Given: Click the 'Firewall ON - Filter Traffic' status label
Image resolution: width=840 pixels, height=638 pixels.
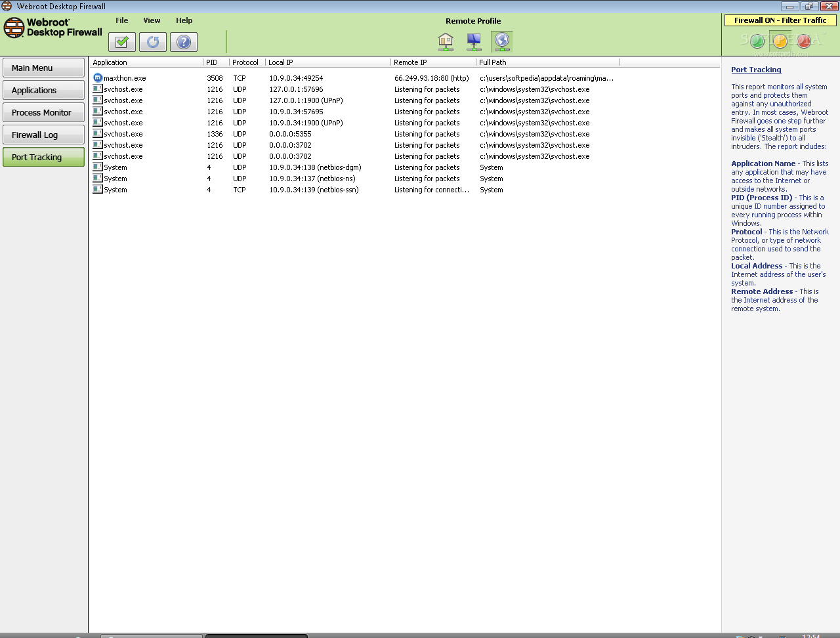Looking at the screenshot, I should (780, 20).
